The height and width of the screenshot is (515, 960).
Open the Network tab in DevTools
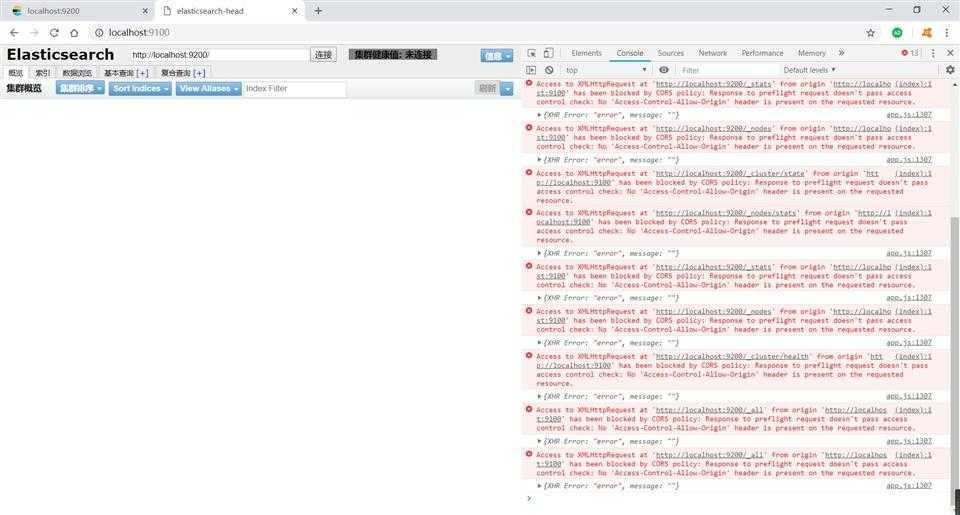coord(713,53)
